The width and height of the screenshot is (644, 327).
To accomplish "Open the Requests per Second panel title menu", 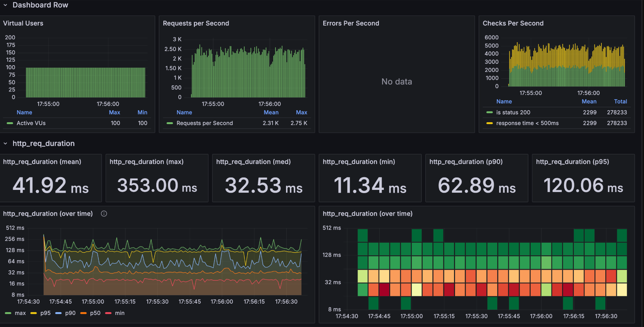I will tap(196, 23).
